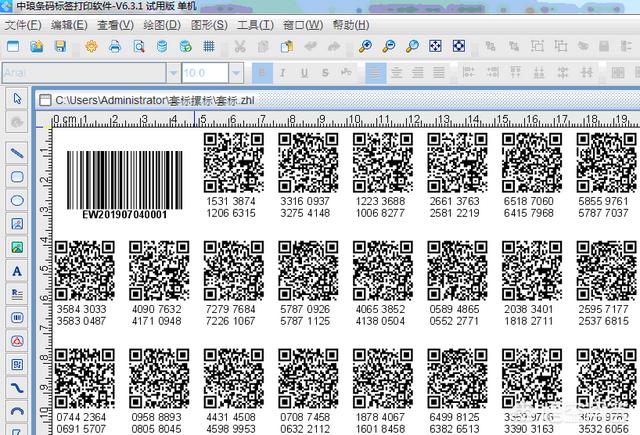Click text 2038 3401 under QR code
The width and height of the screenshot is (640, 435).
click(529, 309)
